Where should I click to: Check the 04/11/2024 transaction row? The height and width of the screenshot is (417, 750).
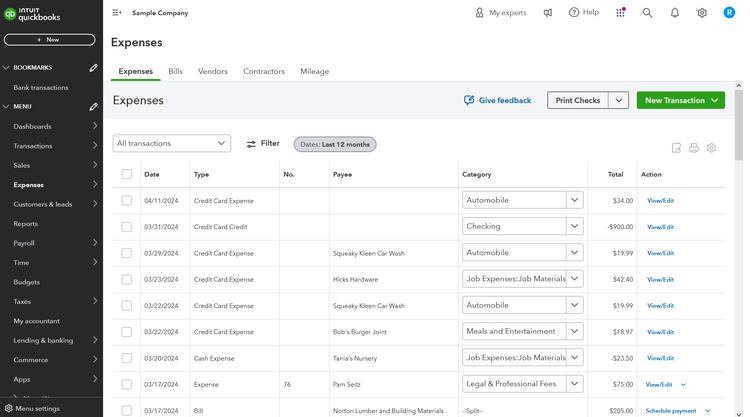[x=126, y=200]
